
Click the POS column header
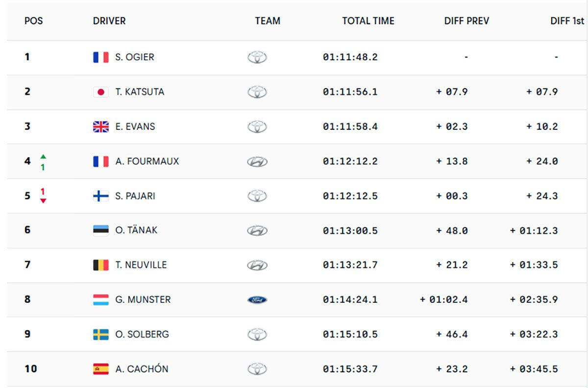click(34, 21)
